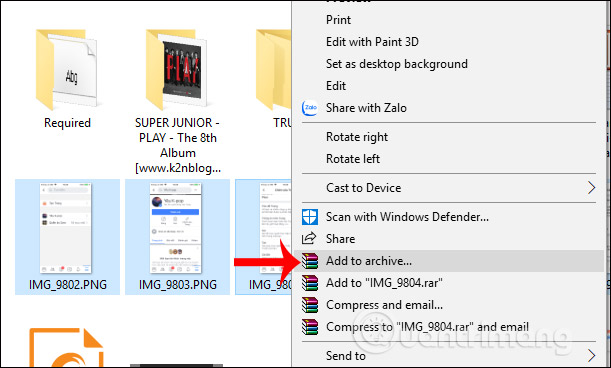The width and height of the screenshot is (611, 368).
Task: Open the Send to entry
Action: click(x=449, y=356)
